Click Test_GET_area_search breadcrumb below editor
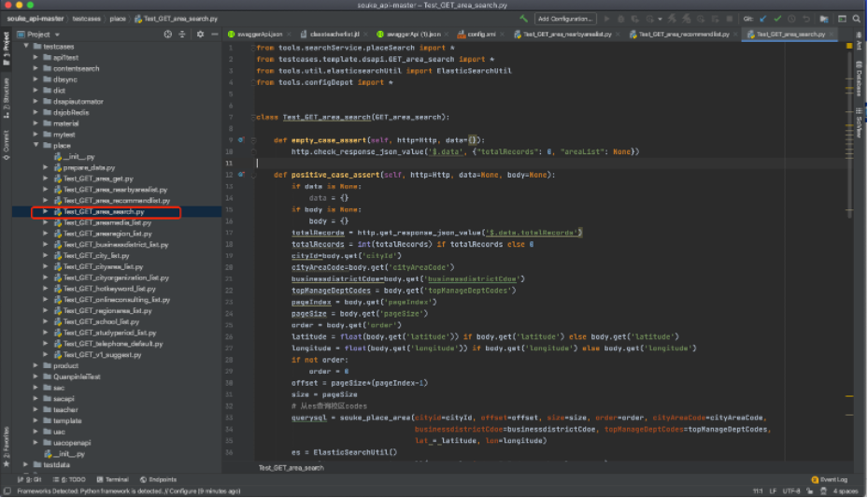 292,468
